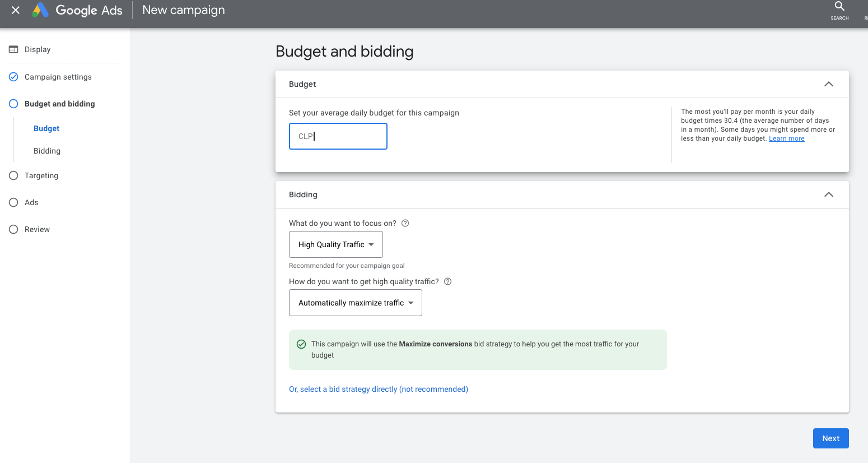Click the green checkmark in bid strategy notice

[301, 344]
